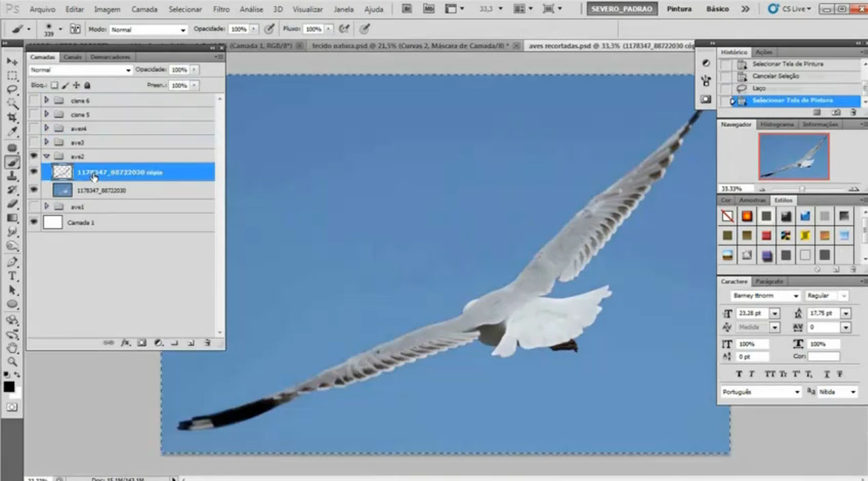Click the Pintura workspace button

coord(679,10)
